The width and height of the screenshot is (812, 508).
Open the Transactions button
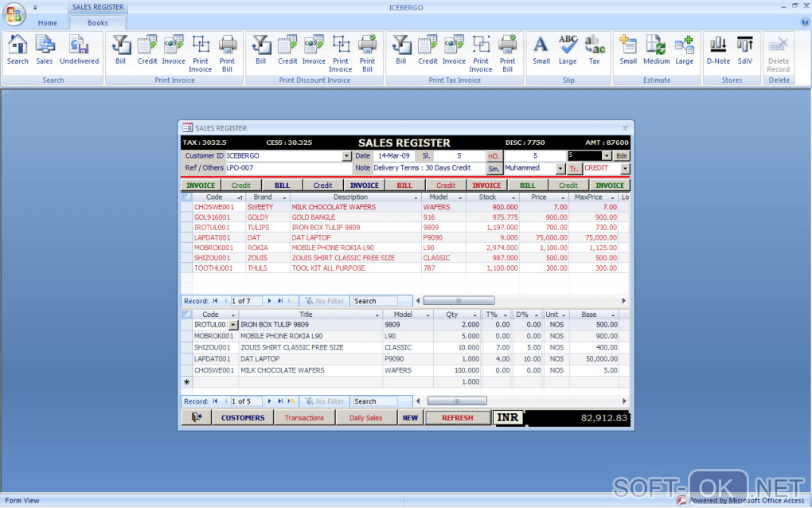(x=304, y=417)
